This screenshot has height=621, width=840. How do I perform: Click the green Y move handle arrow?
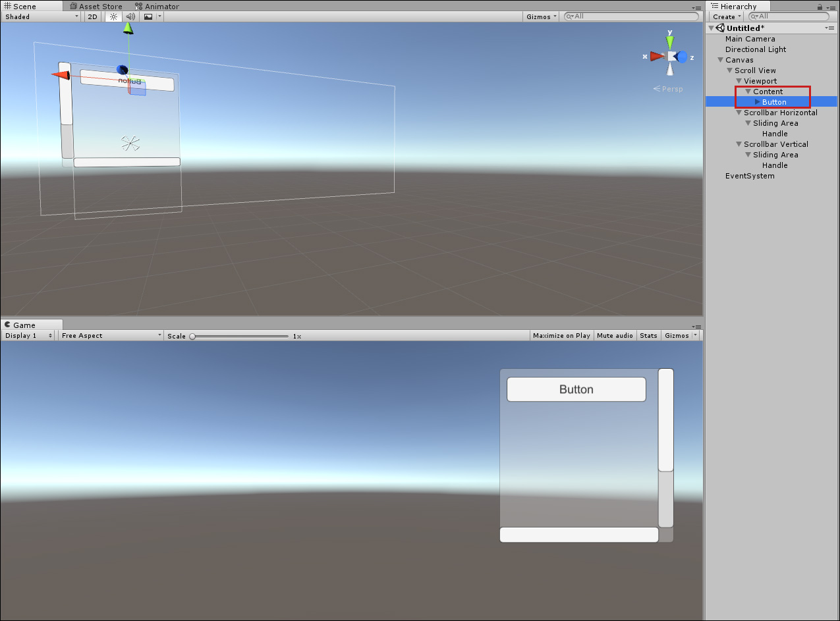pos(128,28)
